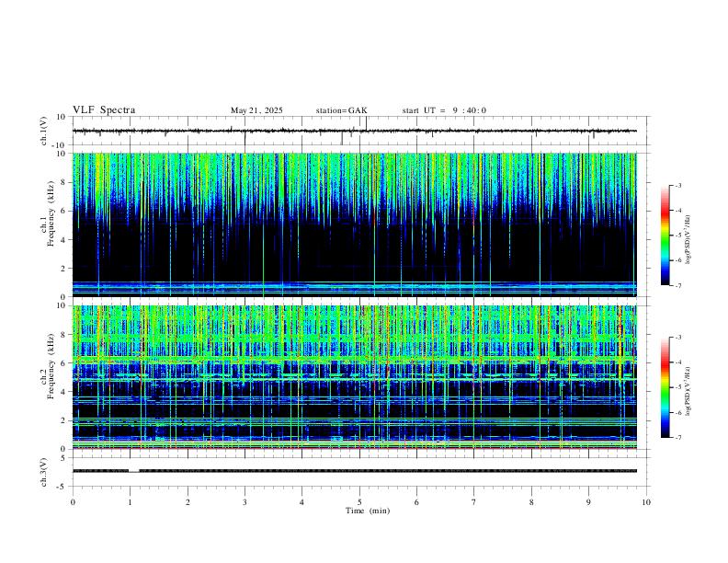Image resolution: width=728 pixels, height=563 pixels.
Task: Click the log(PSD) label beside ch.2 colorbar
Action: pyautogui.click(x=688, y=391)
